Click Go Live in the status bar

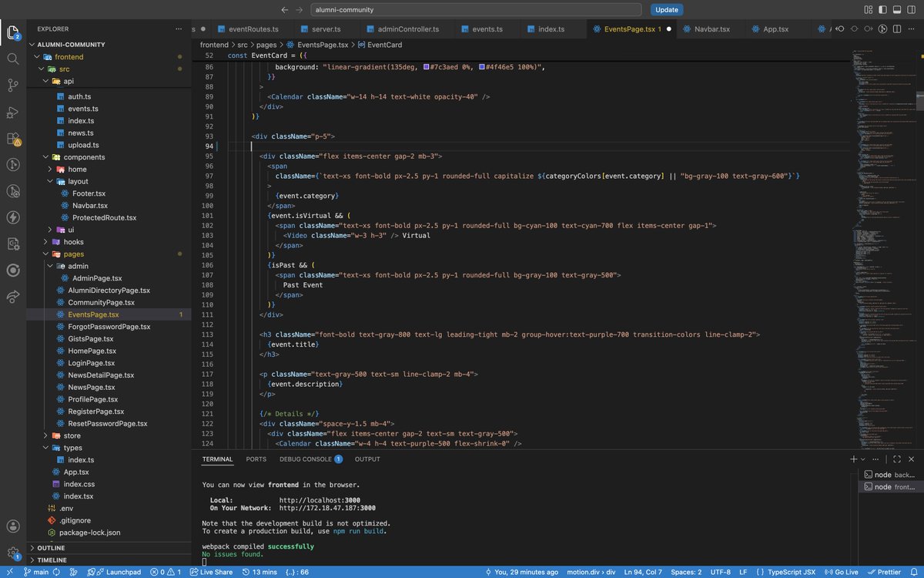(x=842, y=572)
